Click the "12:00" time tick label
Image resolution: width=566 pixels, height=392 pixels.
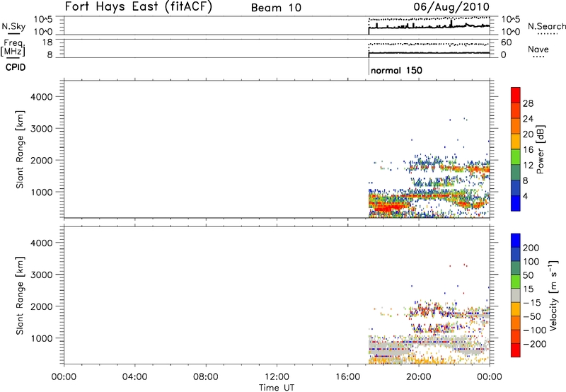pyautogui.click(x=277, y=377)
